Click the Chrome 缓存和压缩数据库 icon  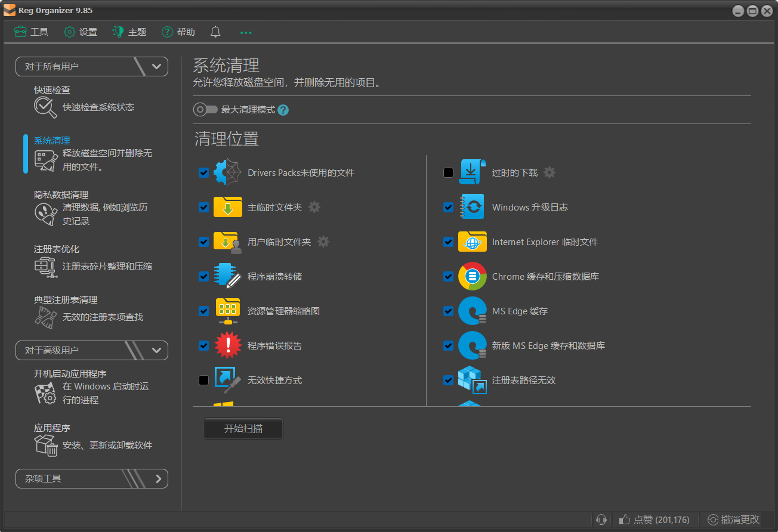472,277
